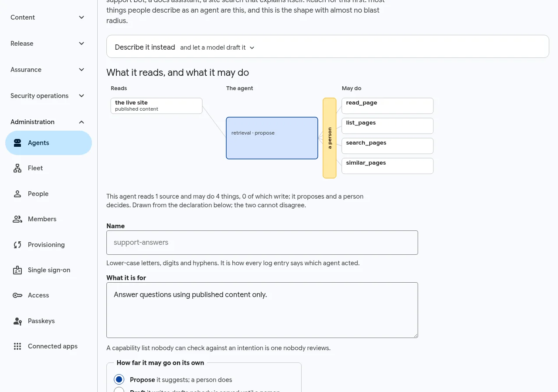
Task: Select the Draft radio option
Action: click(119, 390)
